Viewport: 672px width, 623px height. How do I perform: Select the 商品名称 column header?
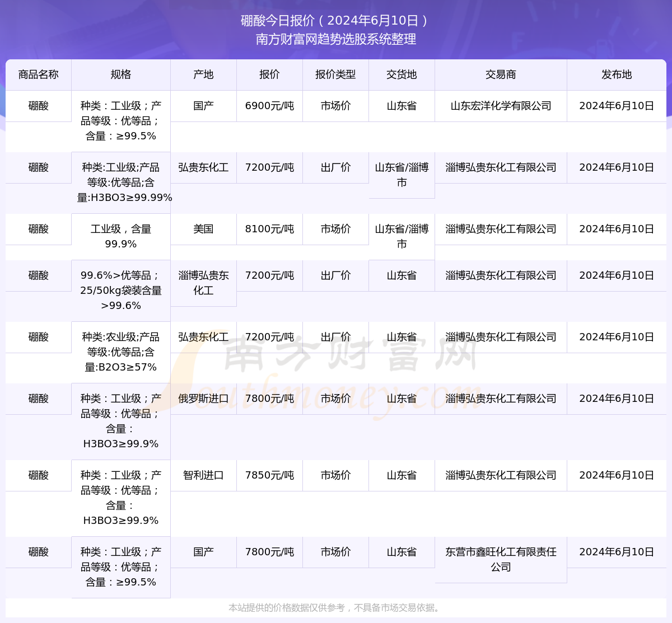click(x=39, y=74)
